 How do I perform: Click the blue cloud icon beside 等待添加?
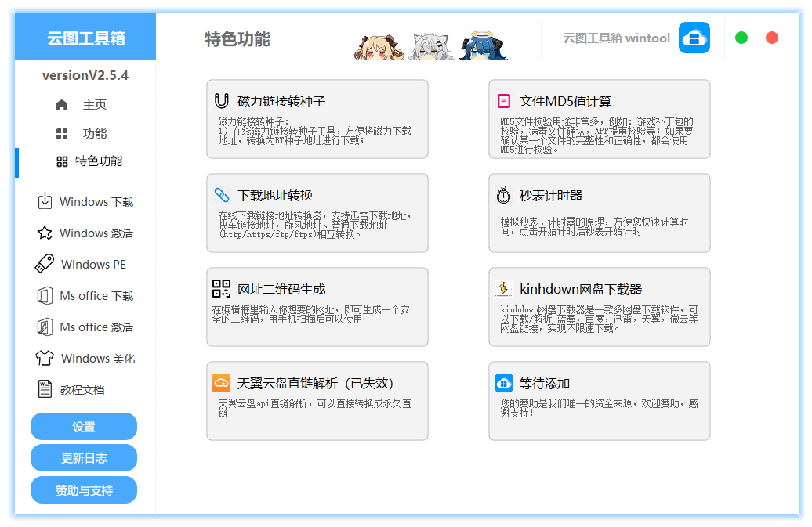click(504, 383)
